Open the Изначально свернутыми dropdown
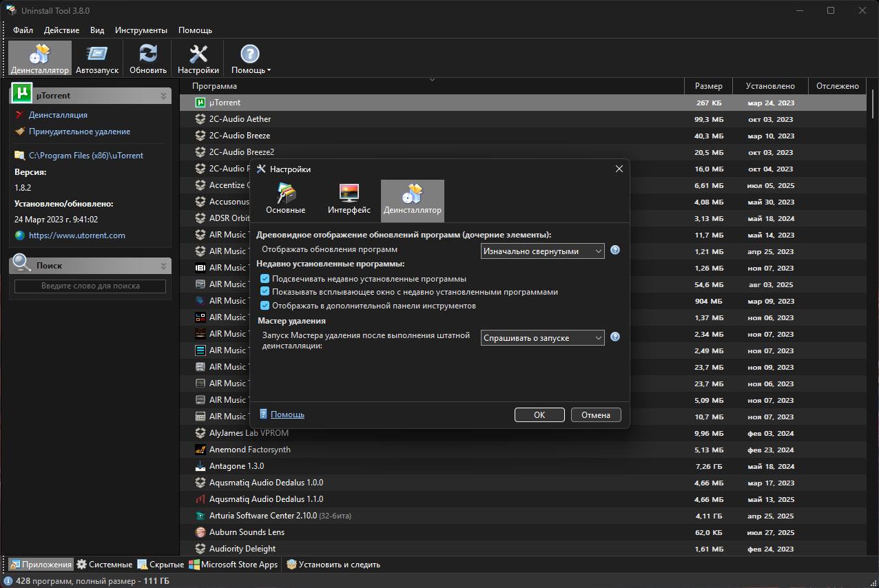 click(542, 251)
